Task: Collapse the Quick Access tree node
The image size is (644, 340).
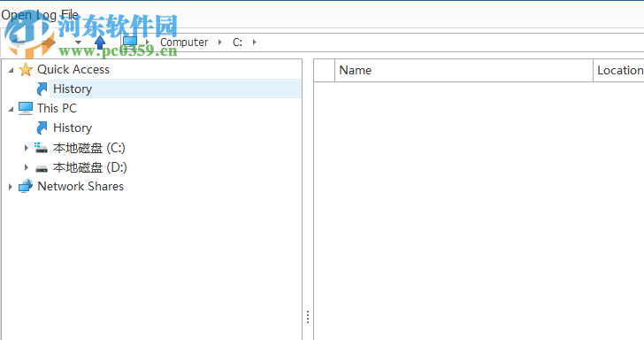Action: [11, 70]
